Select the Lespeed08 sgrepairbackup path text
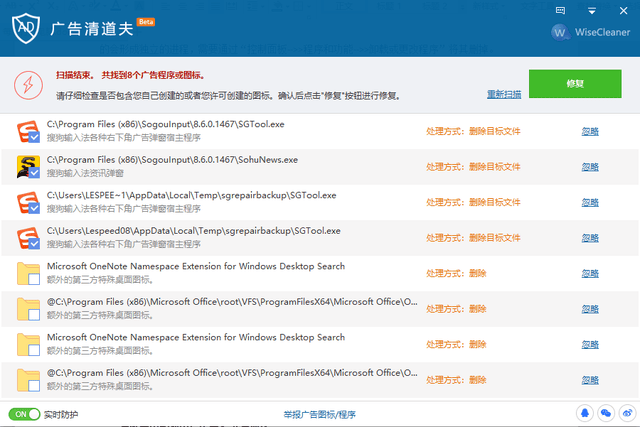 193,231
